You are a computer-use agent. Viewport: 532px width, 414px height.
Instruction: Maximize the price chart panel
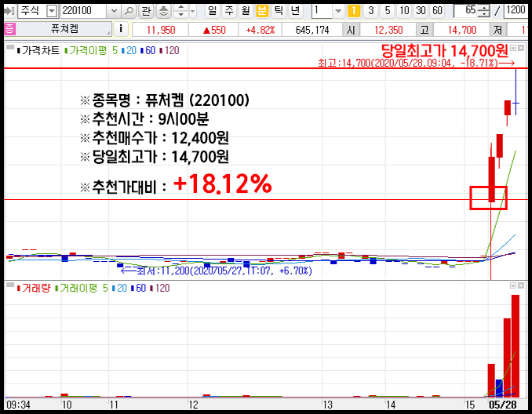click(513, 48)
